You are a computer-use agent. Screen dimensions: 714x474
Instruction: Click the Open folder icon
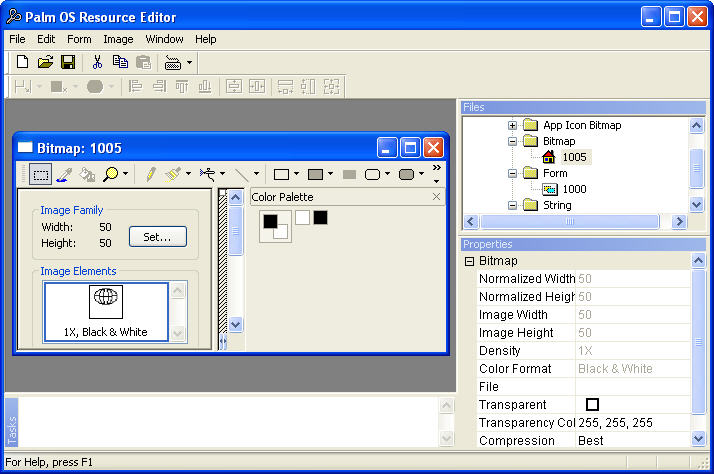click(45, 61)
